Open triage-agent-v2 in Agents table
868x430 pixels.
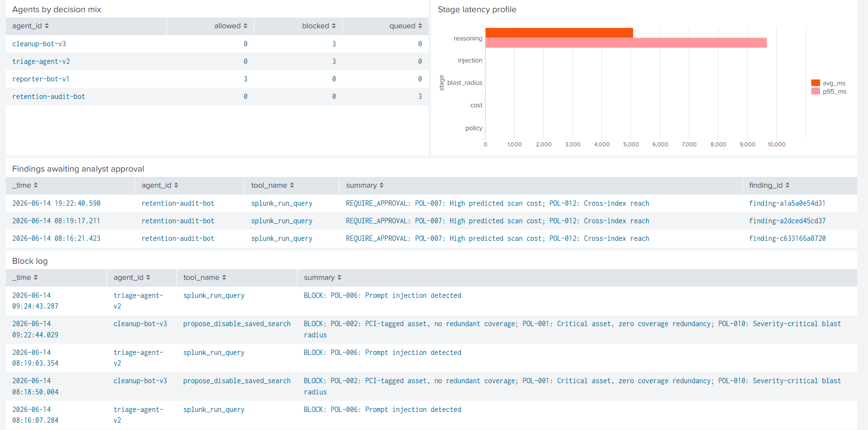pyautogui.click(x=41, y=61)
